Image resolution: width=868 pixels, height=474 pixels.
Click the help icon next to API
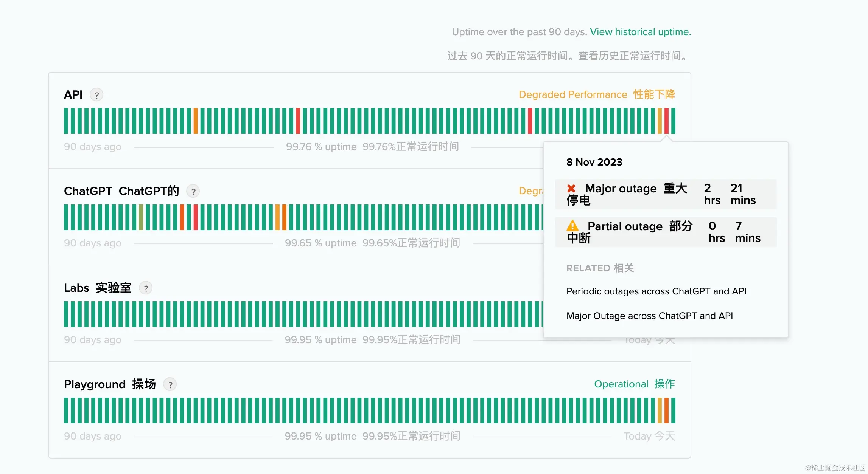(x=96, y=95)
